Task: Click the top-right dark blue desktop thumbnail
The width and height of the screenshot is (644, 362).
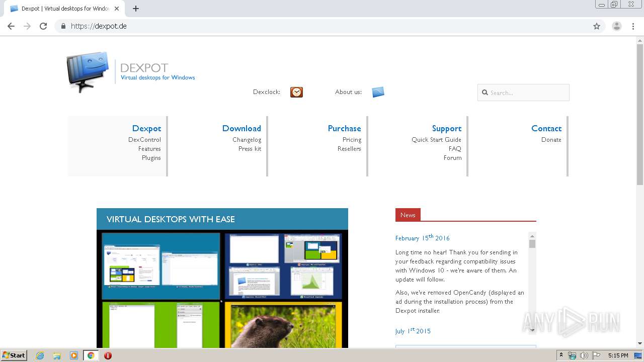Action: coord(283,266)
